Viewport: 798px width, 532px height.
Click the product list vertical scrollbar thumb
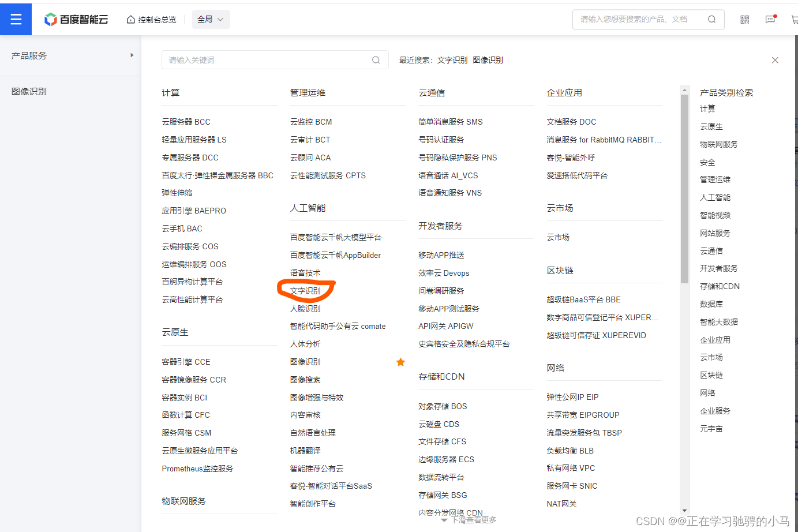[x=685, y=189]
